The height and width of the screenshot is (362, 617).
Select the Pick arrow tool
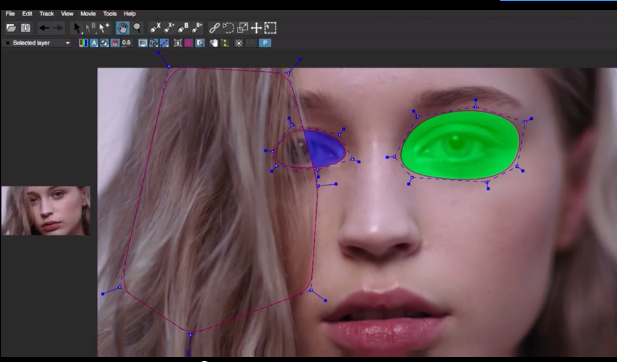77,28
